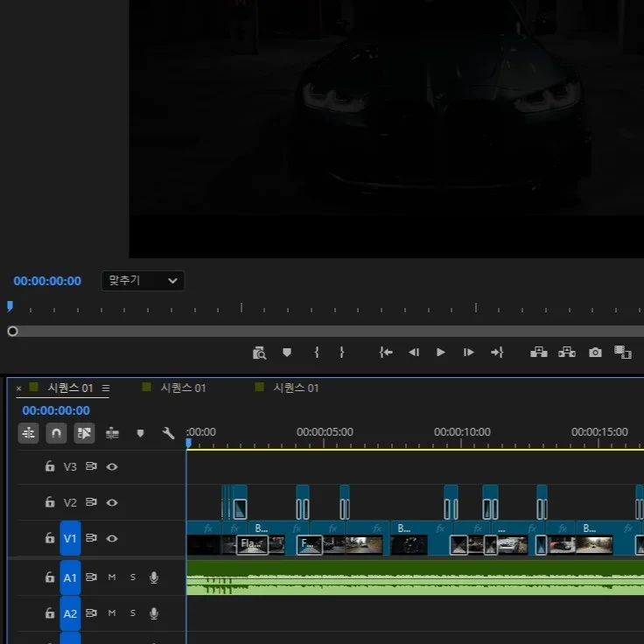
Task: Select track V2 label
Action: (x=70, y=502)
